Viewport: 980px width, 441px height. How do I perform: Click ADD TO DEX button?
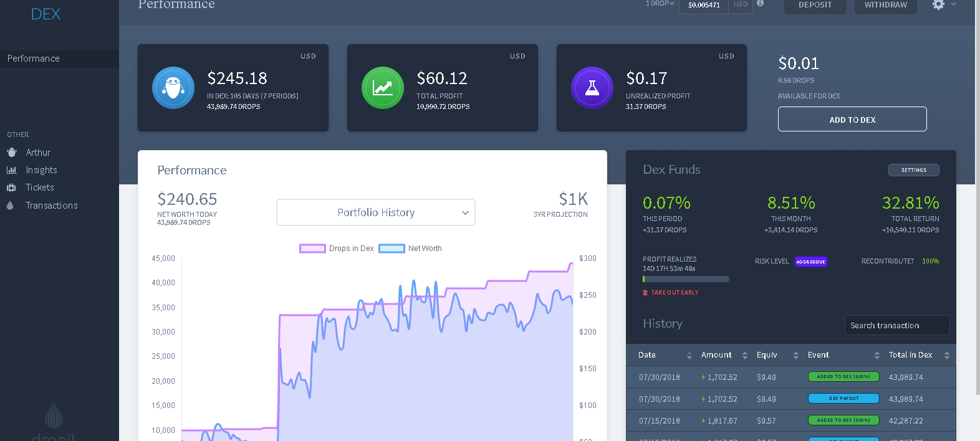click(x=852, y=119)
